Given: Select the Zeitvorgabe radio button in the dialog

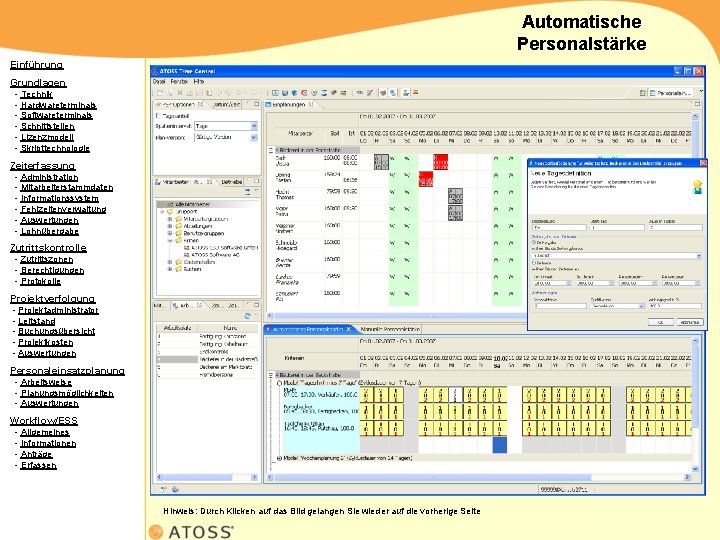Looking at the screenshot, I should pos(534,242).
